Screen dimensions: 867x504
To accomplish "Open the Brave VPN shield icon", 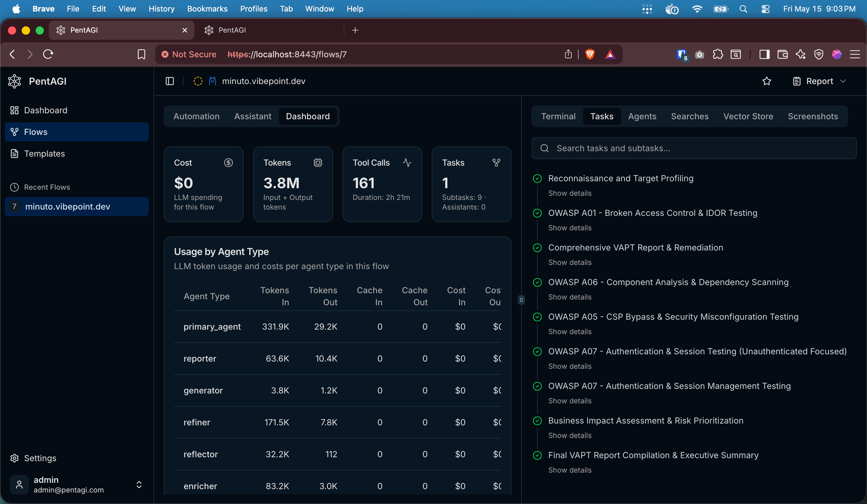I will click(x=818, y=54).
